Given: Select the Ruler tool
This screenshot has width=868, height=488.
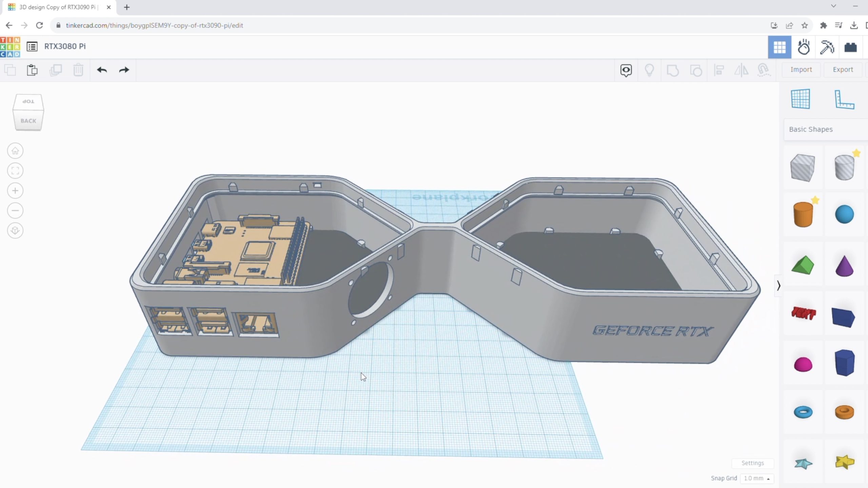Looking at the screenshot, I should click(844, 99).
